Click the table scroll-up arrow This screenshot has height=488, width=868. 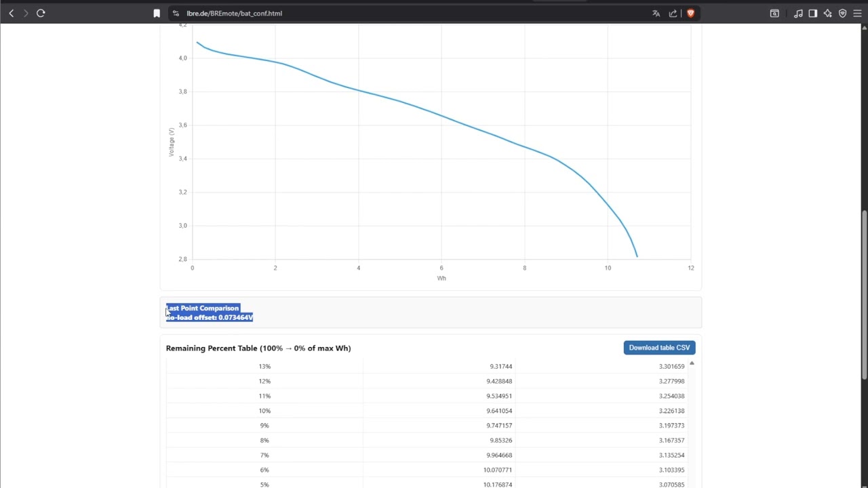[x=692, y=364]
